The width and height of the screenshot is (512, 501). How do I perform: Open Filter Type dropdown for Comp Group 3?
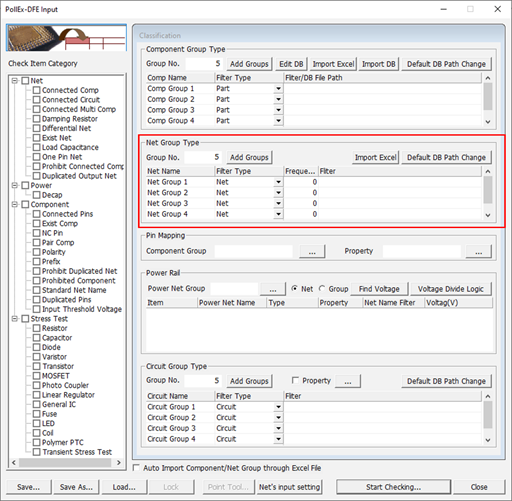click(278, 110)
